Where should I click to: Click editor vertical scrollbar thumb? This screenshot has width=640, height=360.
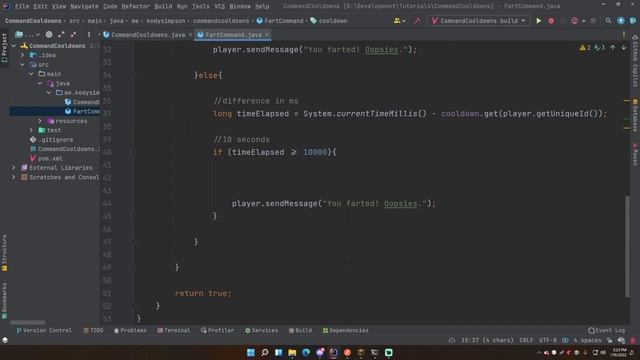coord(627,247)
